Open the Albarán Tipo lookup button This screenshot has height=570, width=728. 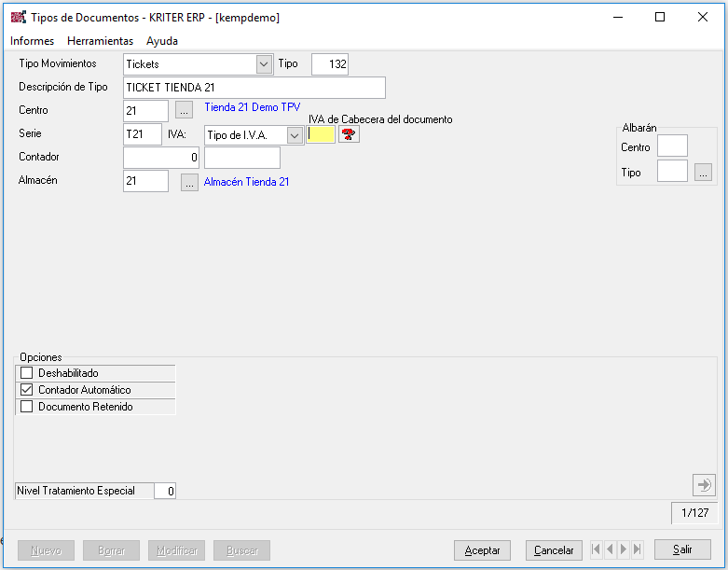pyautogui.click(x=704, y=172)
